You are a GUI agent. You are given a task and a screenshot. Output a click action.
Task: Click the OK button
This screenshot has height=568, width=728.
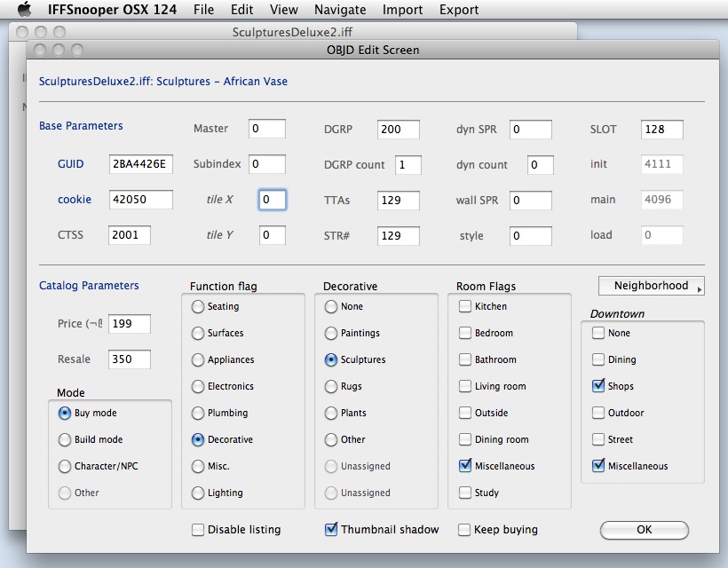tap(644, 529)
